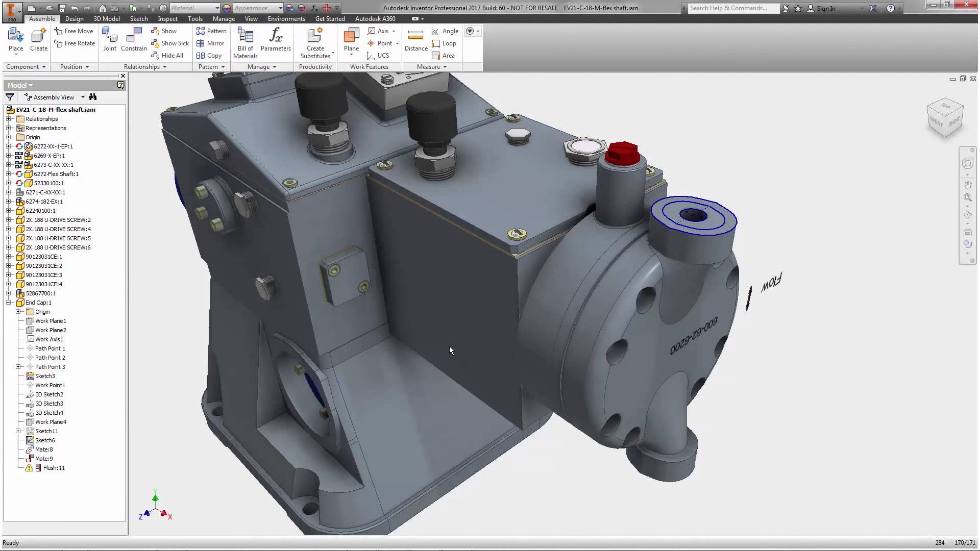This screenshot has height=551, width=980.
Task: Toggle Loop measure mode
Action: coord(444,43)
